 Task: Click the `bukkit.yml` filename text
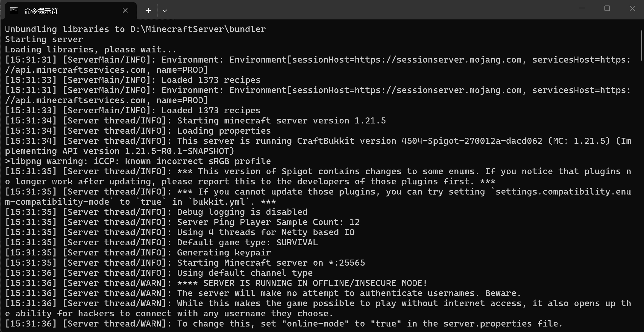219,202
